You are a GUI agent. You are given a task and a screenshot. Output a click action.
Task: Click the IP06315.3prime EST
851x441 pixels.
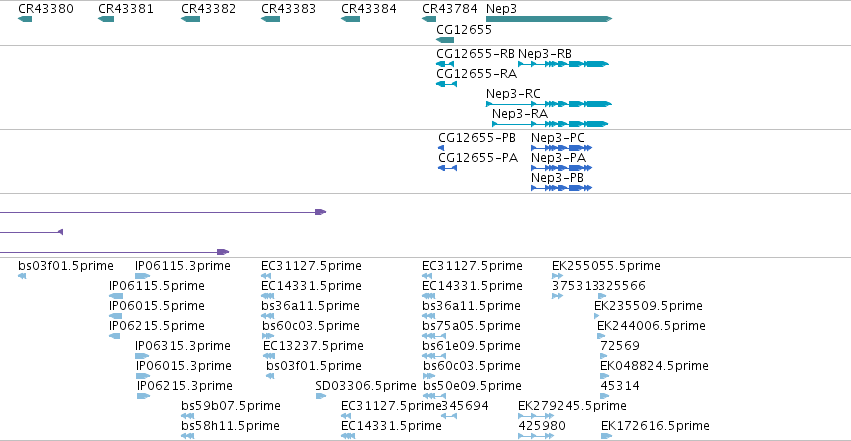tap(142, 356)
